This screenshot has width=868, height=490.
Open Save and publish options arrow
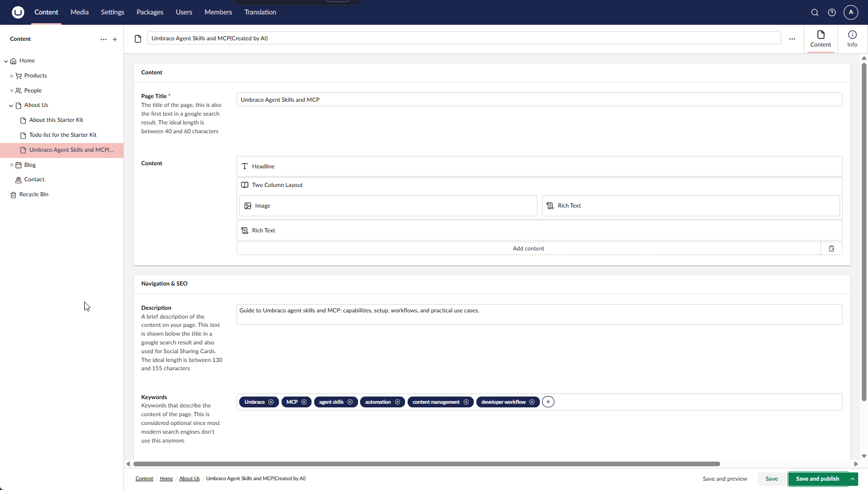point(853,479)
